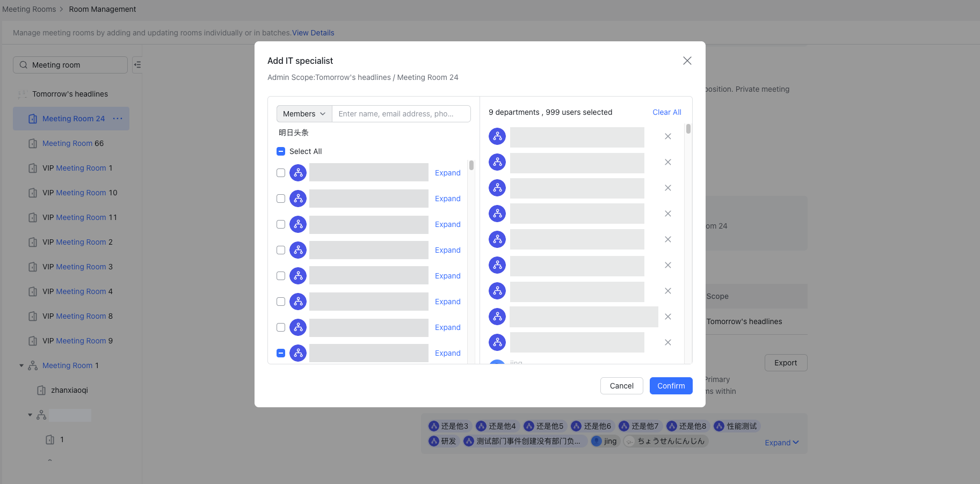Click the name or email search field
The width and height of the screenshot is (980, 484).
401,114
